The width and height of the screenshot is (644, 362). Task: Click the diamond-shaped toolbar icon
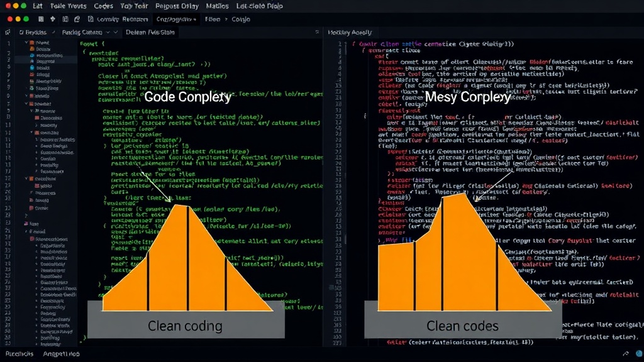(53, 19)
